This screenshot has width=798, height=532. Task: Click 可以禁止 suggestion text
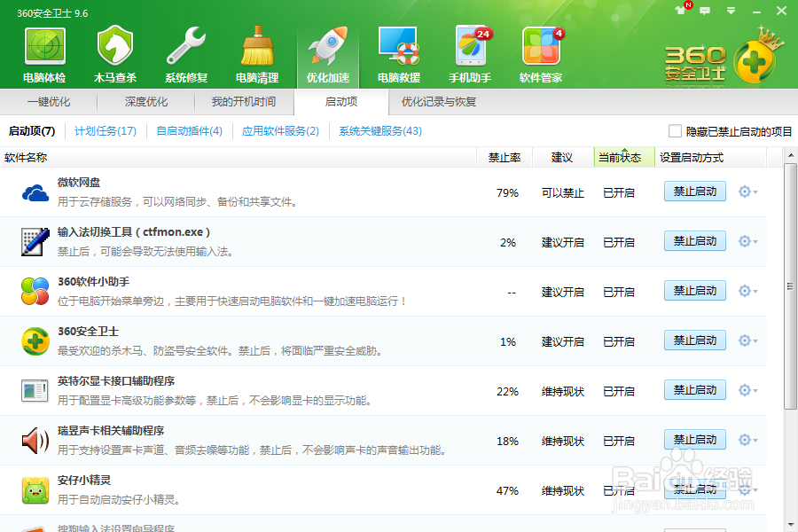point(563,193)
